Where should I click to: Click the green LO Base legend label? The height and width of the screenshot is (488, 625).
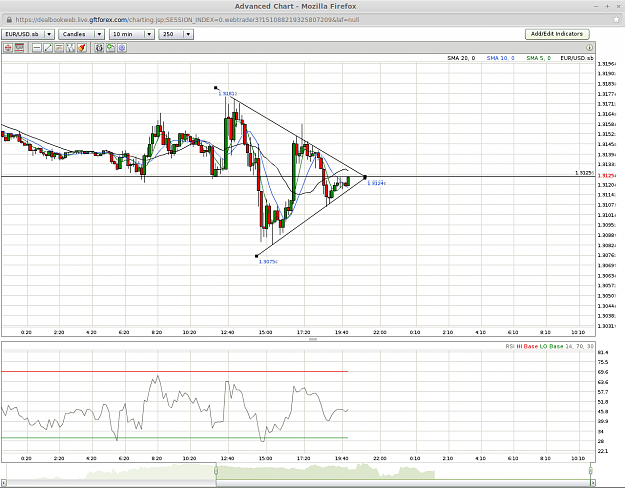point(551,346)
